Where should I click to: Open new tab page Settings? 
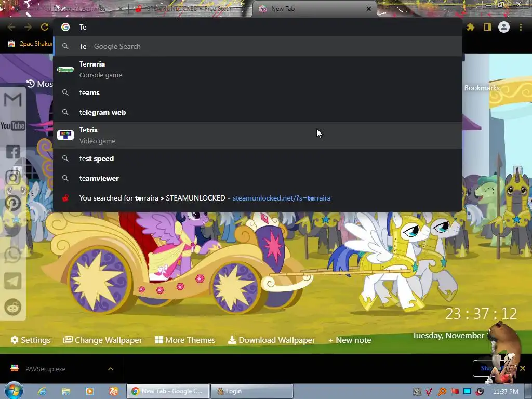31,340
